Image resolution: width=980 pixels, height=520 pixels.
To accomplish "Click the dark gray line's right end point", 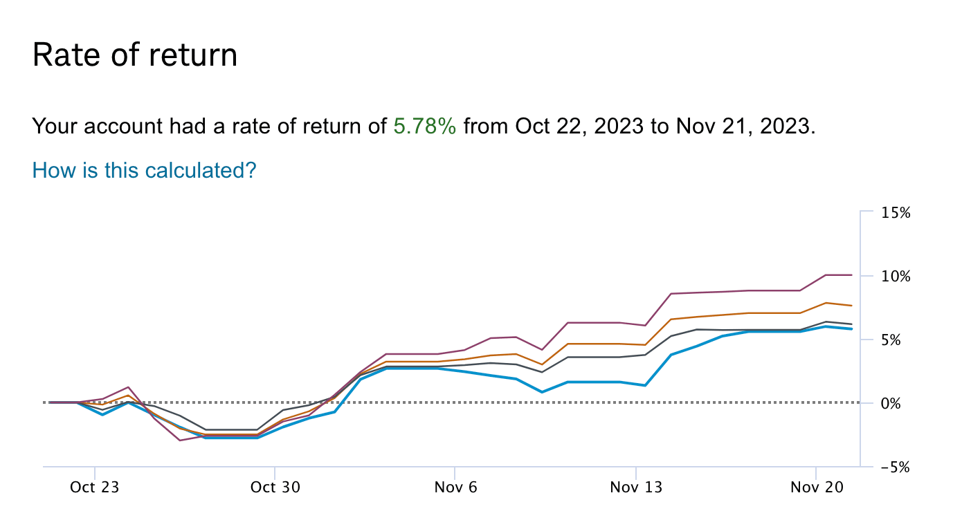I will point(851,324).
